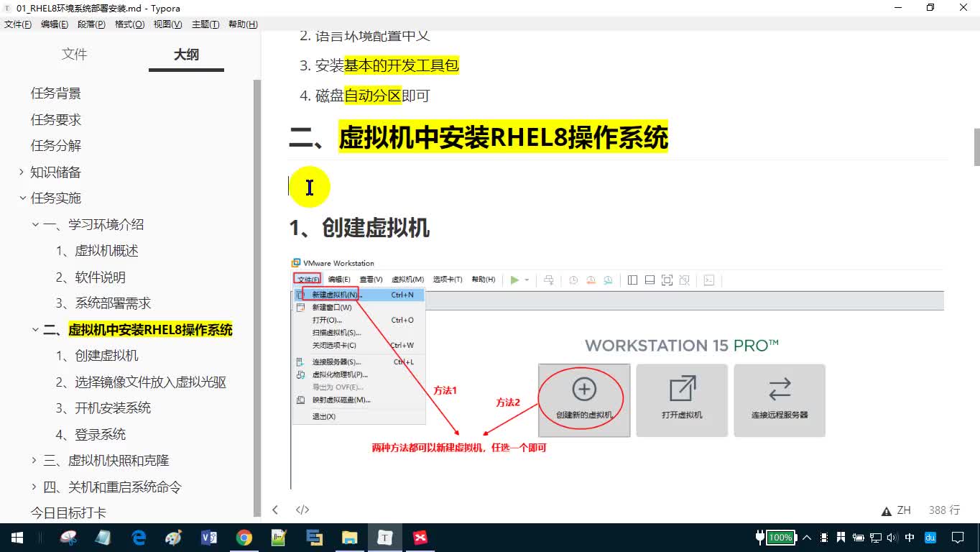Launch Google Chrome from taskbar

point(244,538)
